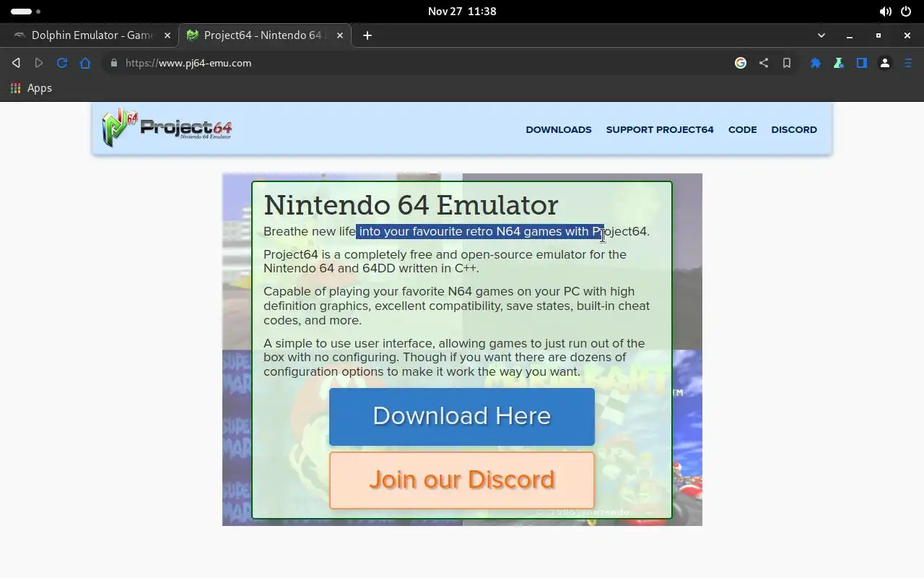The height and width of the screenshot is (578, 924).
Task: Maximize the browser window
Action: 879,35
